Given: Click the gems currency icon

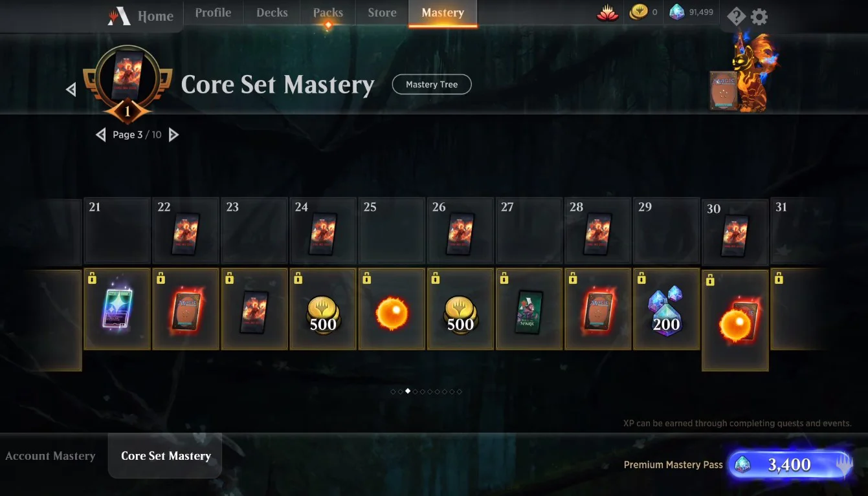Looking at the screenshot, I should click(677, 12).
